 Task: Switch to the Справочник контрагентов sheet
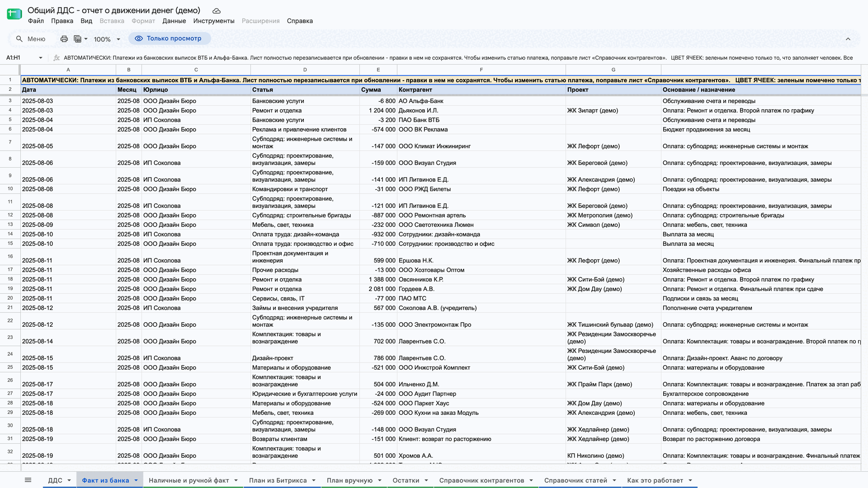(x=481, y=480)
